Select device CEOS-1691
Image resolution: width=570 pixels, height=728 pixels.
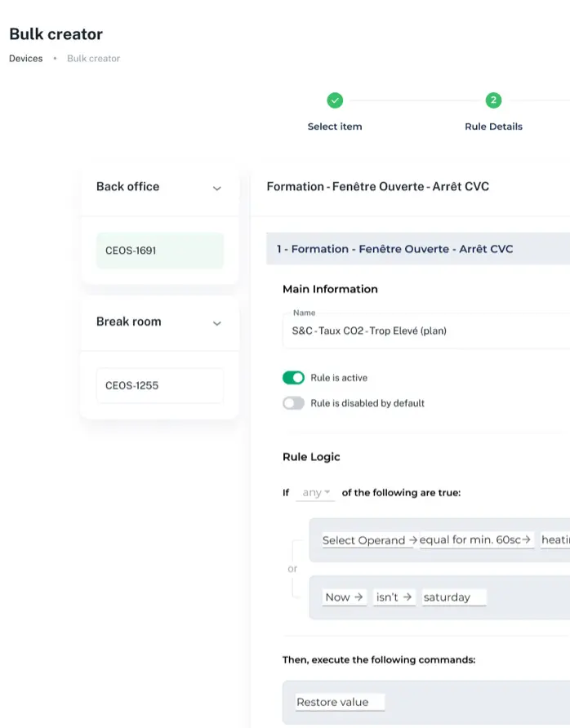pyautogui.click(x=159, y=251)
